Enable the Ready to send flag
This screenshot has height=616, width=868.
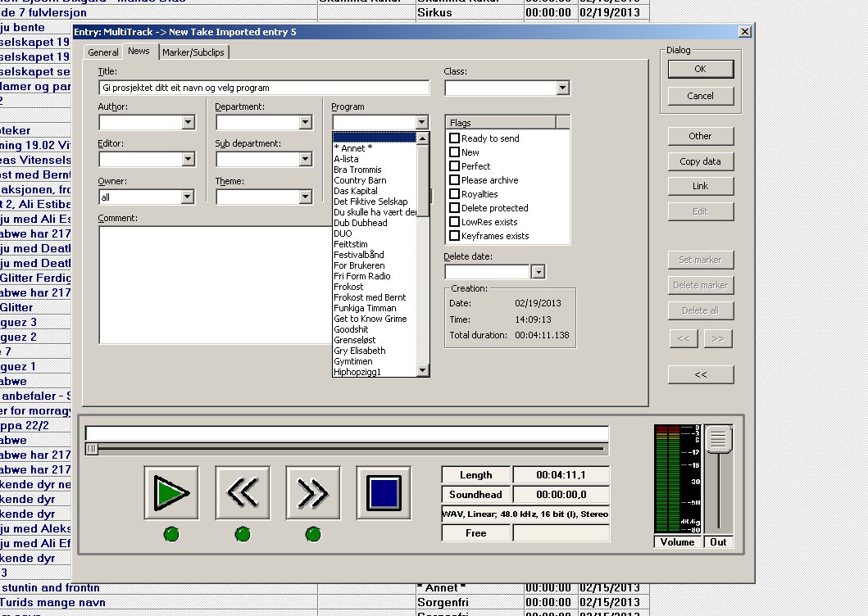454,138
